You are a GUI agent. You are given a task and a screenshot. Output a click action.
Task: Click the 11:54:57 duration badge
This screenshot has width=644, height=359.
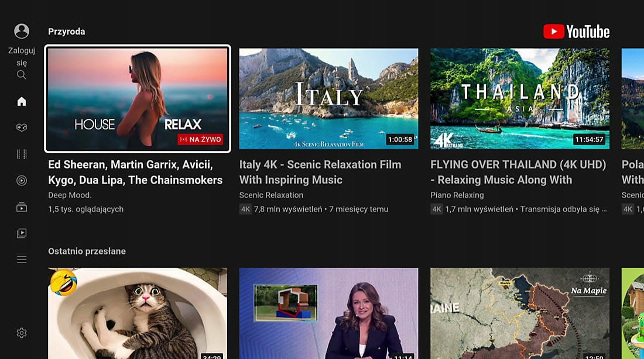(x=589, y=140)
